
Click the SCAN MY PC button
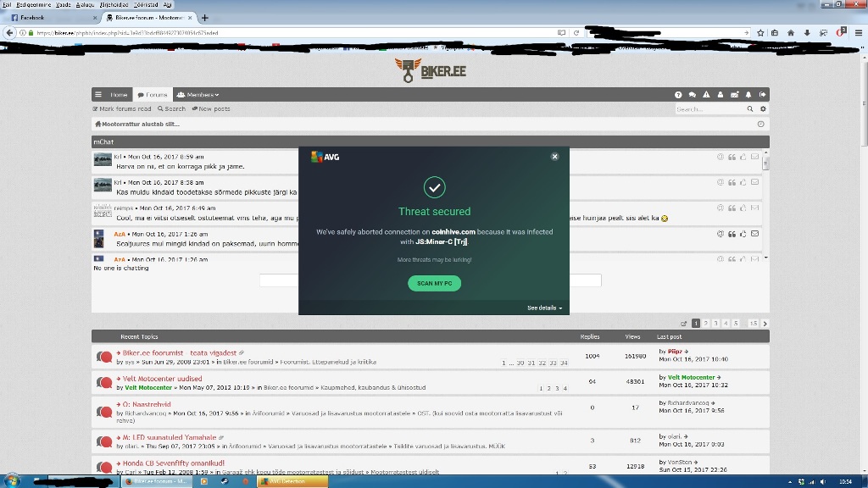pos(435,283)
